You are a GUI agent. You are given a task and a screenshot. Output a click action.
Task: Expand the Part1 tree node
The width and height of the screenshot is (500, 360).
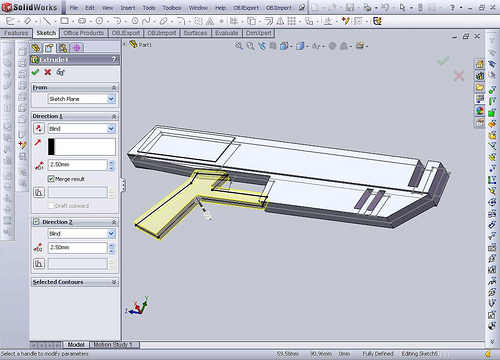[x=125, y=44]
